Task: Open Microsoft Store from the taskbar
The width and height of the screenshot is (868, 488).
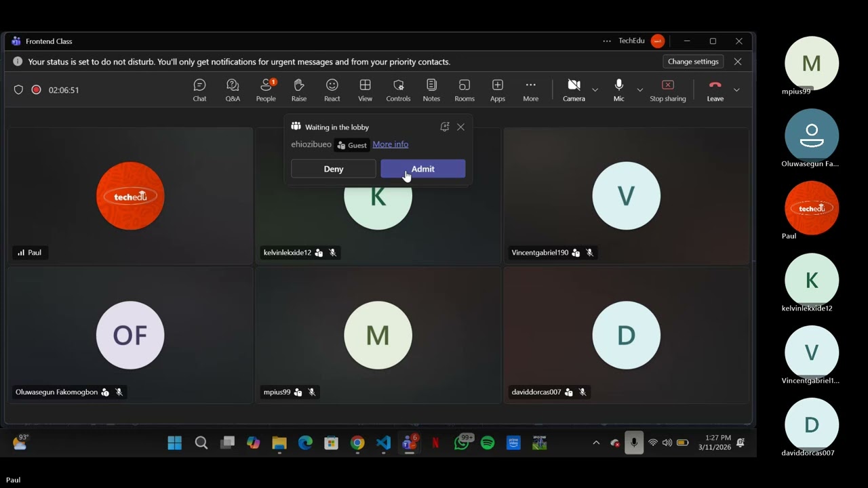Action: tap(331, 443)
